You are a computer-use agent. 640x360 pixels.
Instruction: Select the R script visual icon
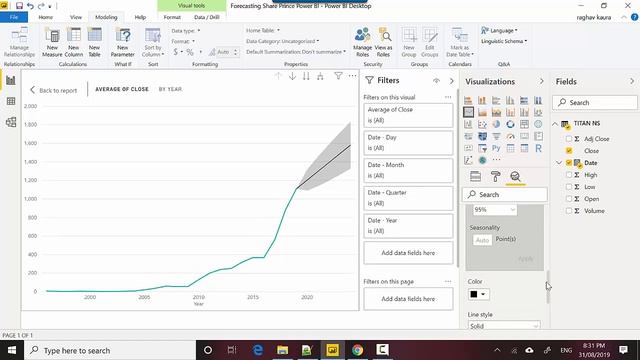(538, 148)
